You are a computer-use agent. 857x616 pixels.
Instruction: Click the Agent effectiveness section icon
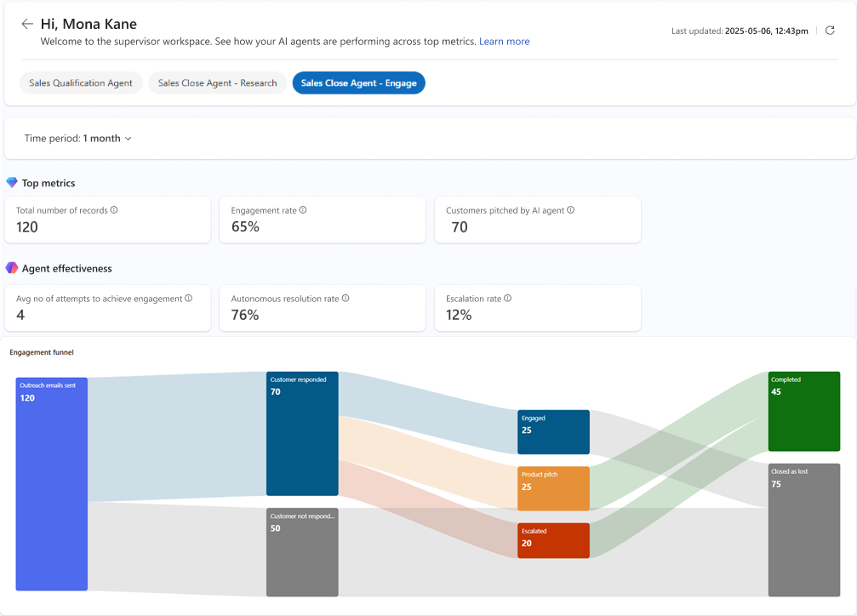click(12, 268)
